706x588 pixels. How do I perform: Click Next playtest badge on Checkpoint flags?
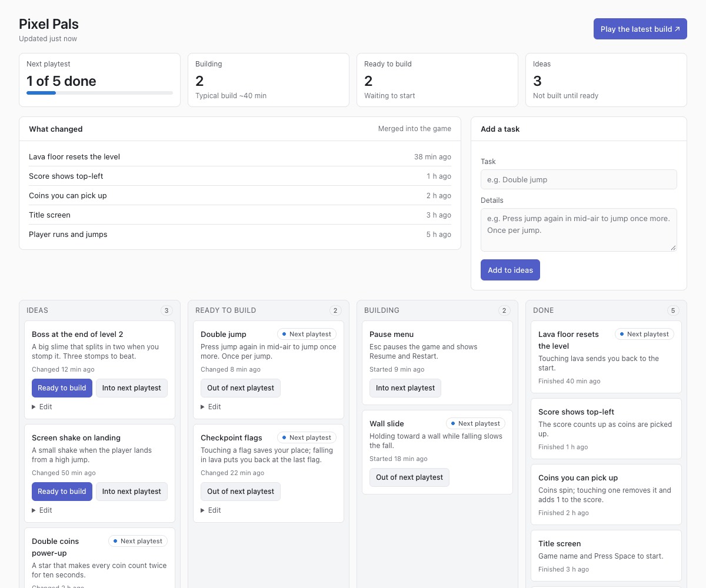pyautogui.click(x=307, y=437)
